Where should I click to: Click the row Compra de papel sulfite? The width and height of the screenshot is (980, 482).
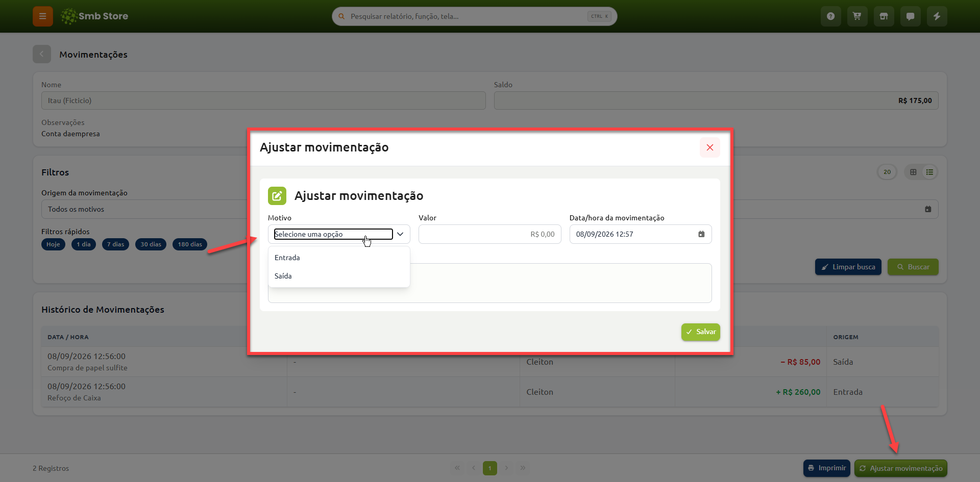(490, 362)
